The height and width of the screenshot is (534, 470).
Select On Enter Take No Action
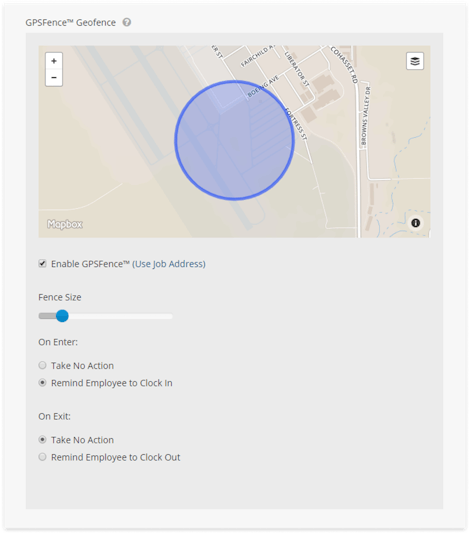pos(42,365)
